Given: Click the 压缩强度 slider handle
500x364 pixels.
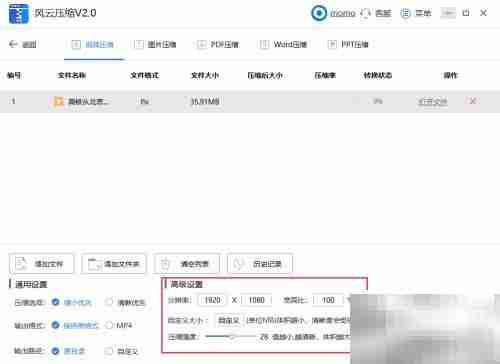Looking at the screenshot, I should click(232, 337).
